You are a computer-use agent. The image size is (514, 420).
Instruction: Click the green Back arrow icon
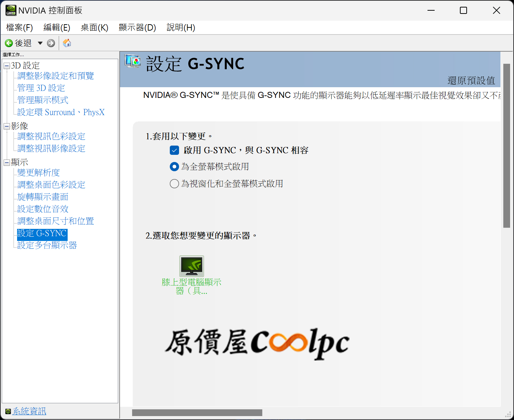(x=9, y=43)
